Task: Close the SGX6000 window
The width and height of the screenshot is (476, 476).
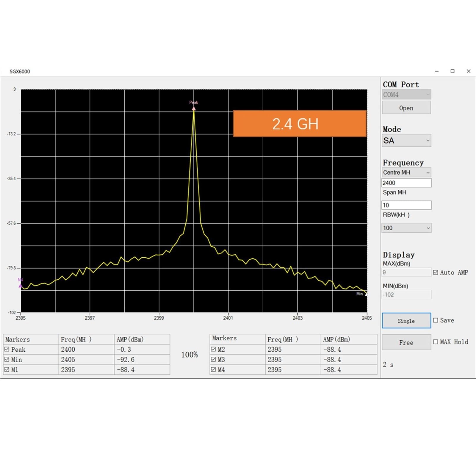Action: [x=469, y=71]
